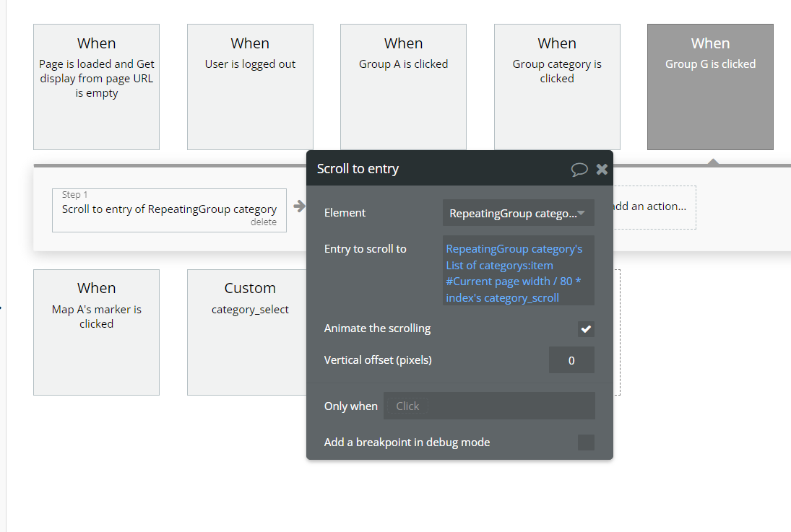Viewport: 791px width, 532px height.
Task: Delete Step 1 action
Action: [x=263, y=222]
